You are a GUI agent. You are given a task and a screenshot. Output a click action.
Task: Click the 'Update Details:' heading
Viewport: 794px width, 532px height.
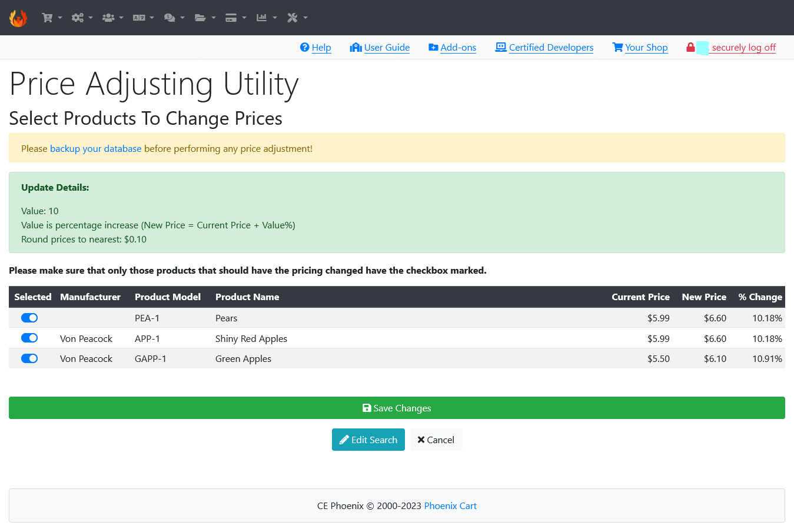pos(55,188)
